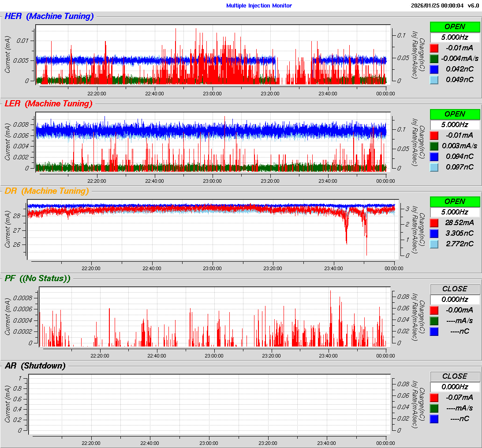Image resolution: width=482 pixels, height=448 pixels.
Task: Click the DR (Machine Tuning) panel title
Action: click(x=46, y=191)
